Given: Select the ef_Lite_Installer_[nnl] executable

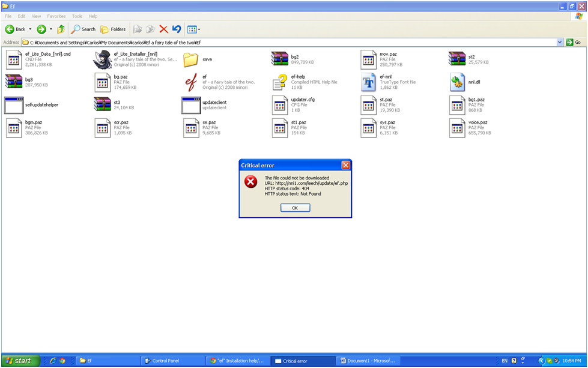Looking at the screenshot, I should click(x=103, y=59).
